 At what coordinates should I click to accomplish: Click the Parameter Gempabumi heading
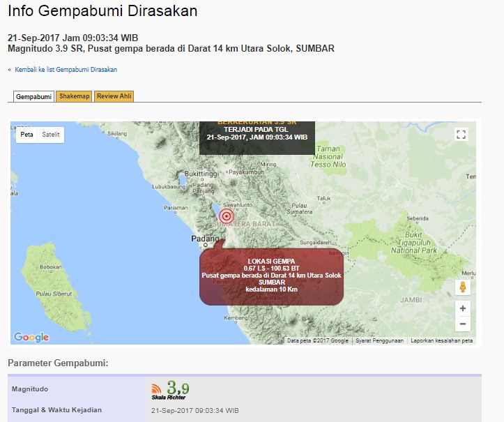tap(58, 363)
